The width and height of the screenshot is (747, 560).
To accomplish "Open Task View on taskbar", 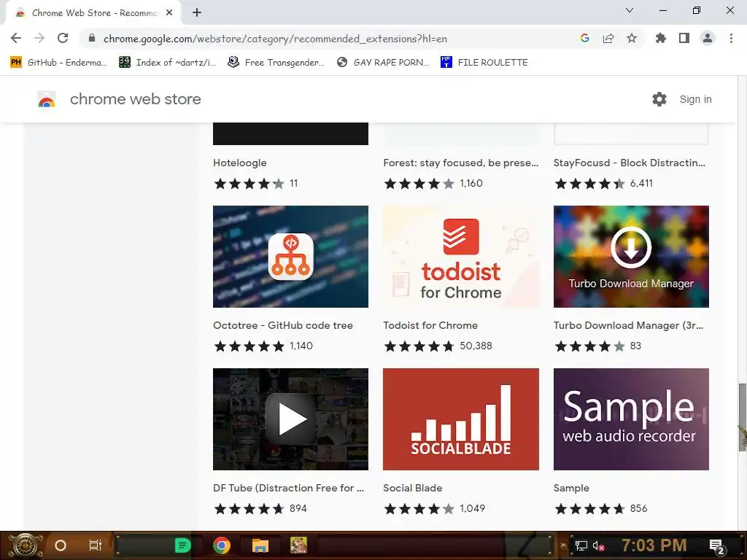I will tap(96, 545).
